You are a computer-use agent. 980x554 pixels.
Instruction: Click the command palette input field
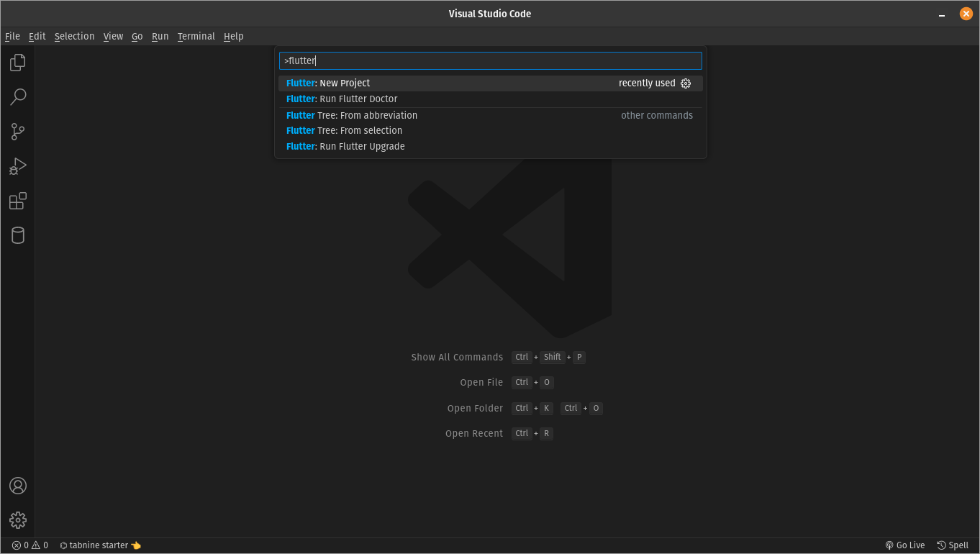pyautogui.click(x=491, y=60)
